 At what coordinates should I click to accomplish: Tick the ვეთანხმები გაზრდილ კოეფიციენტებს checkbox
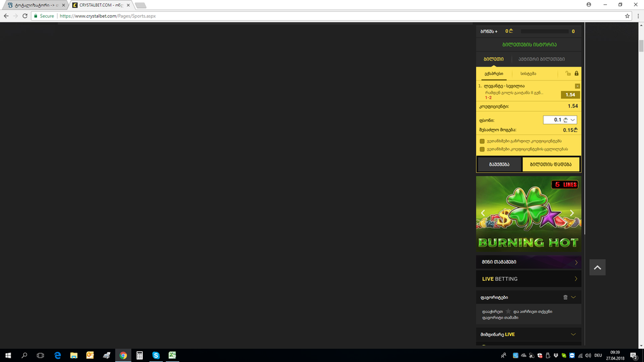tap(482, 141)
